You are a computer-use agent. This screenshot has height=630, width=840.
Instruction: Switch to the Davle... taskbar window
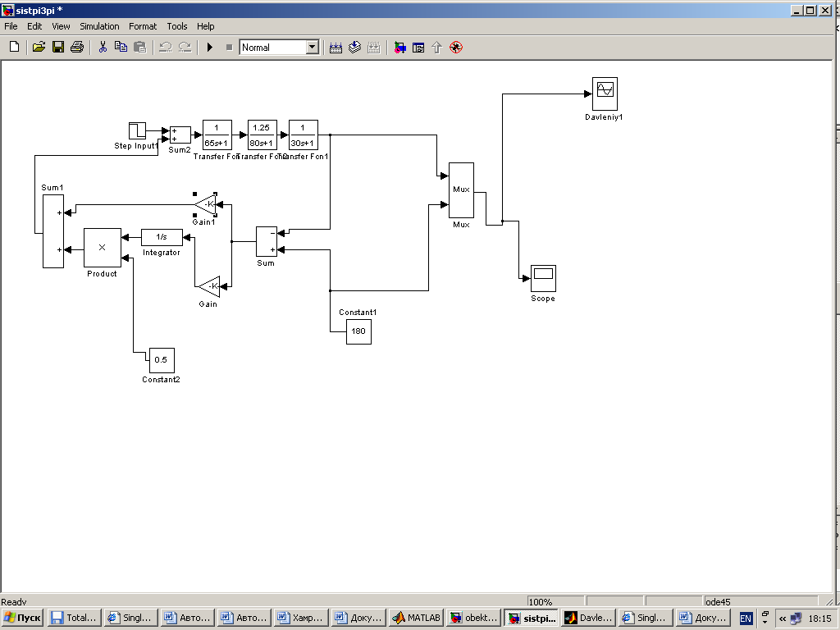pyautogui.click(x=587, y=619)
